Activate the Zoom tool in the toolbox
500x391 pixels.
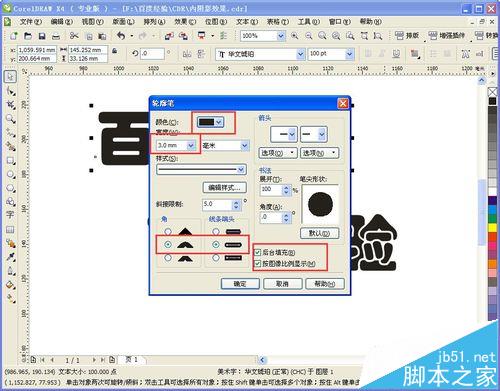10,119
